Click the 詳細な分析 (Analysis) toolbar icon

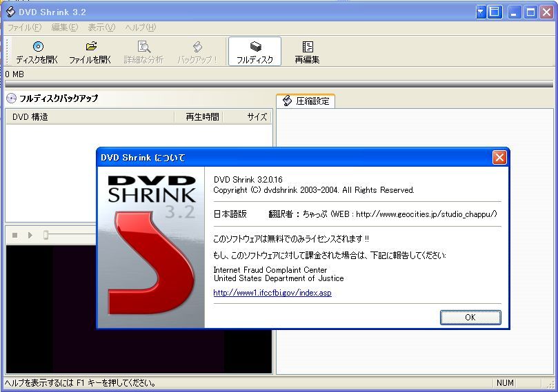click(143, 52)
